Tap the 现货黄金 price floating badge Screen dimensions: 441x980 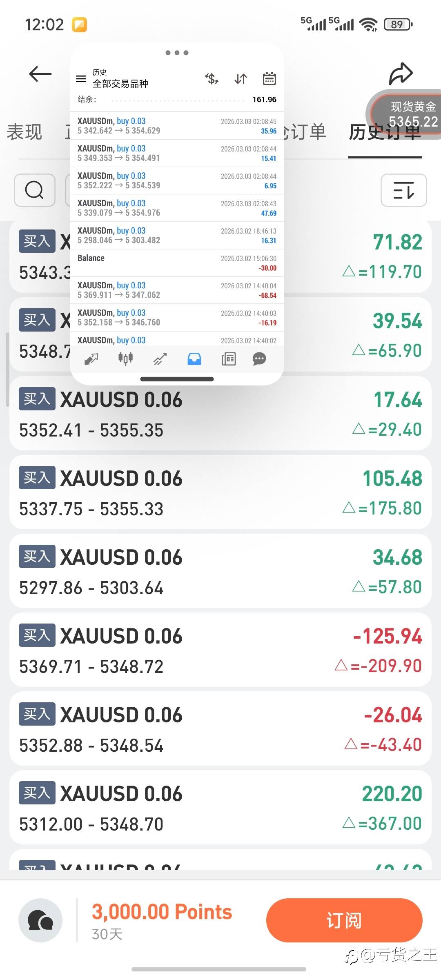coord(408,114)
